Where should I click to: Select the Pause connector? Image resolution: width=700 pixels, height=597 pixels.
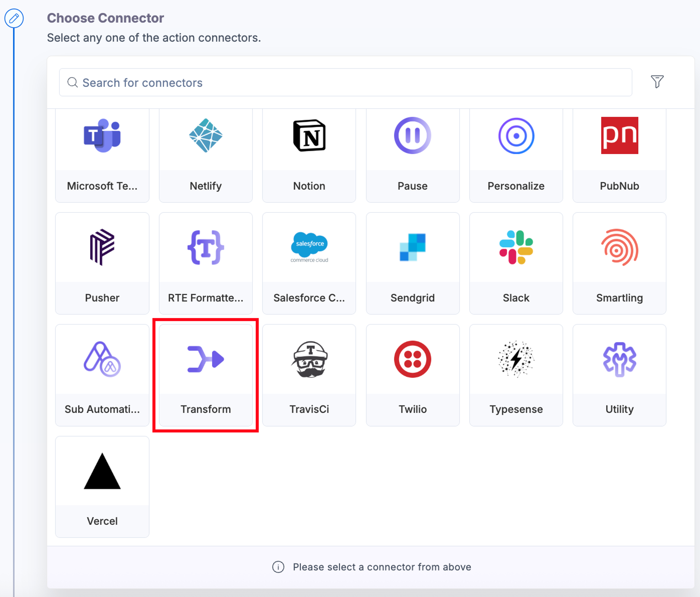point(413,156)
